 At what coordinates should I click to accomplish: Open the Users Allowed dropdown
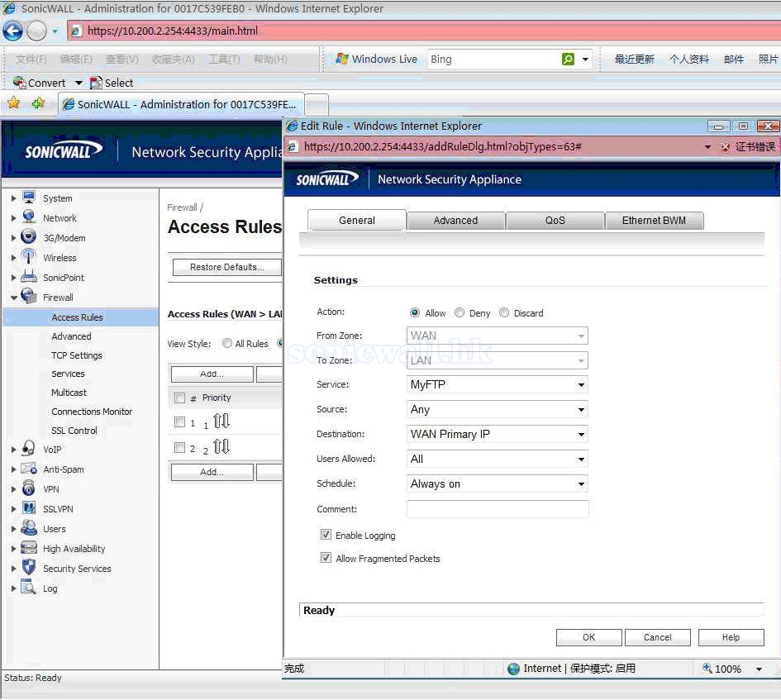[497, 459]
